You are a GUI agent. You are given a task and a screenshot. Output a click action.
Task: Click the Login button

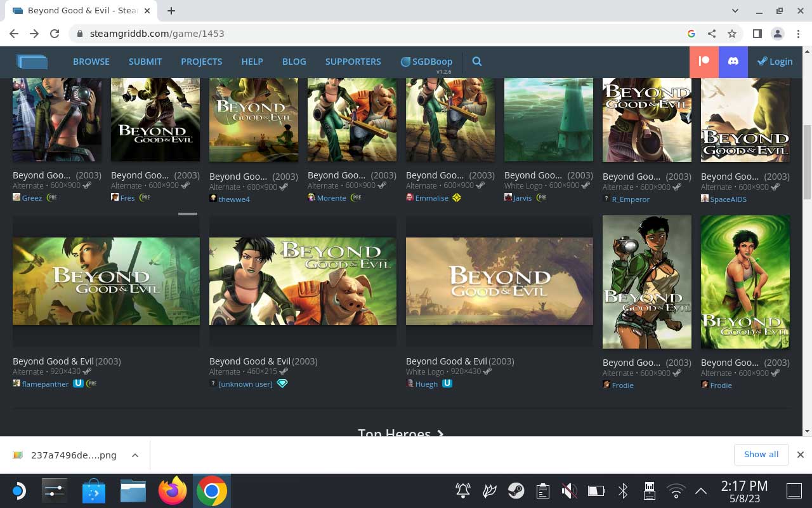tap(775, 62)
